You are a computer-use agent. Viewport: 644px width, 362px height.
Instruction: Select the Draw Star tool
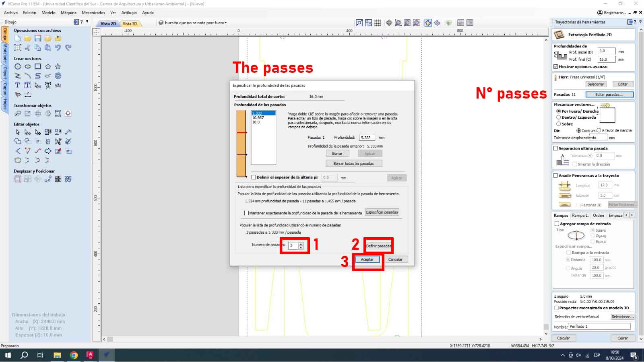pyautogui.click(x=58, y=66)
